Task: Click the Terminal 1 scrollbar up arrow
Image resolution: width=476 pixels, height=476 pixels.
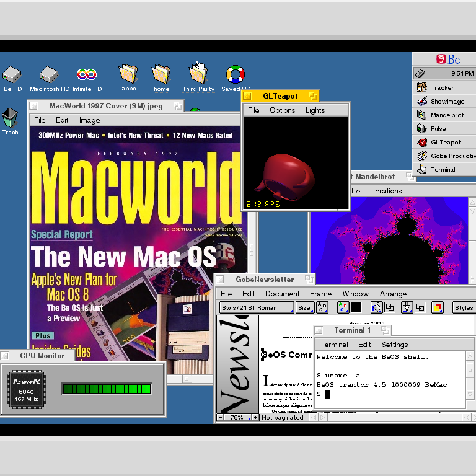Action: tap(470, 356)
